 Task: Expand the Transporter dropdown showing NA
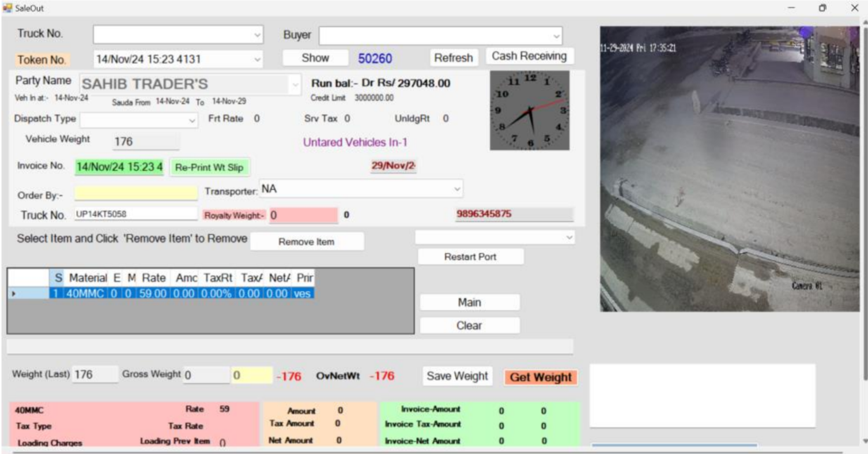pos(457,189)
